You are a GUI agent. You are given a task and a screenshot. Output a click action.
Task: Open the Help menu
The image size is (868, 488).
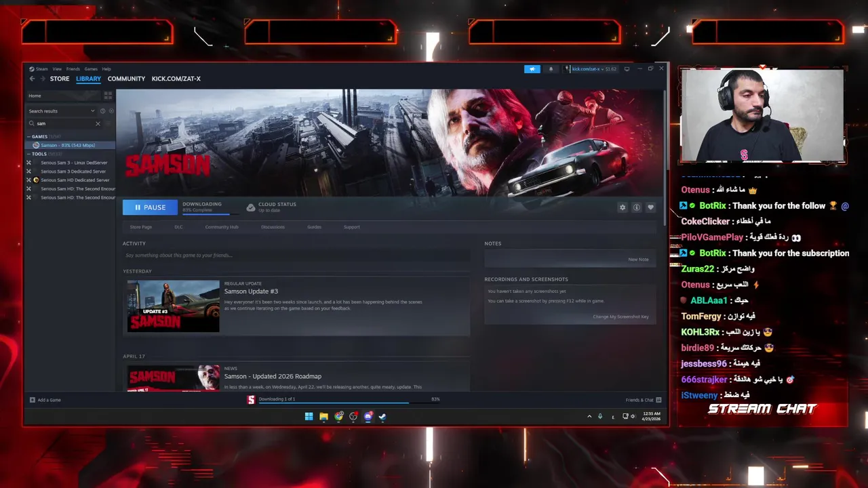pyautogui.click(x=106, y=68)
